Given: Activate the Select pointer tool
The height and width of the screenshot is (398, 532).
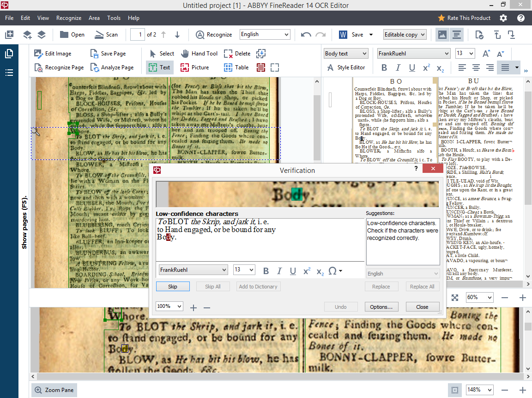Looking at the screenshot, I should [162, 53].
